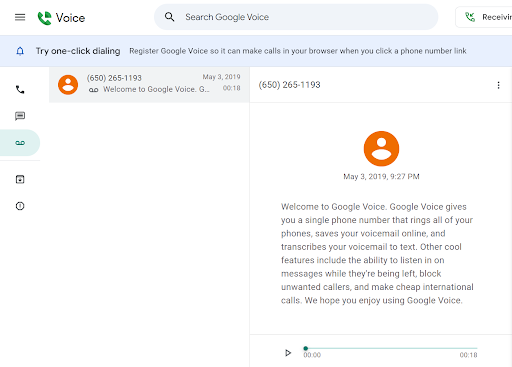Screen dimensions: 512x367
Task: Open voicemail from (650) 265-1193 in list
Action: click(x=149, y=85)
